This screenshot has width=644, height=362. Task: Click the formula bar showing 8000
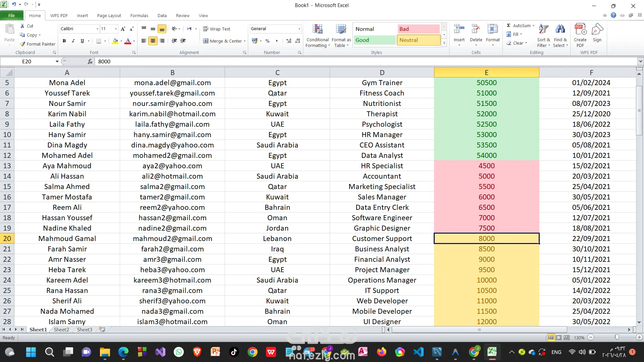click(367, 61)
